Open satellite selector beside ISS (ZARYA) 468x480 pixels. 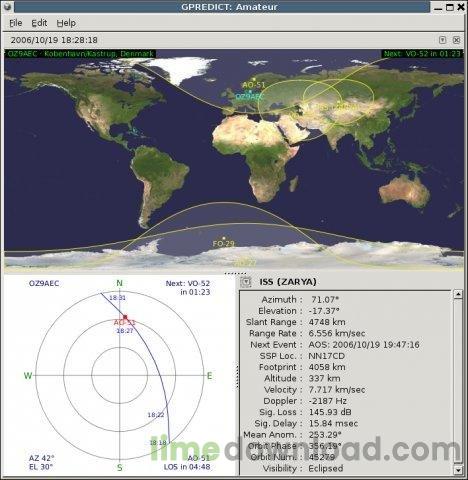pos(246,282)
